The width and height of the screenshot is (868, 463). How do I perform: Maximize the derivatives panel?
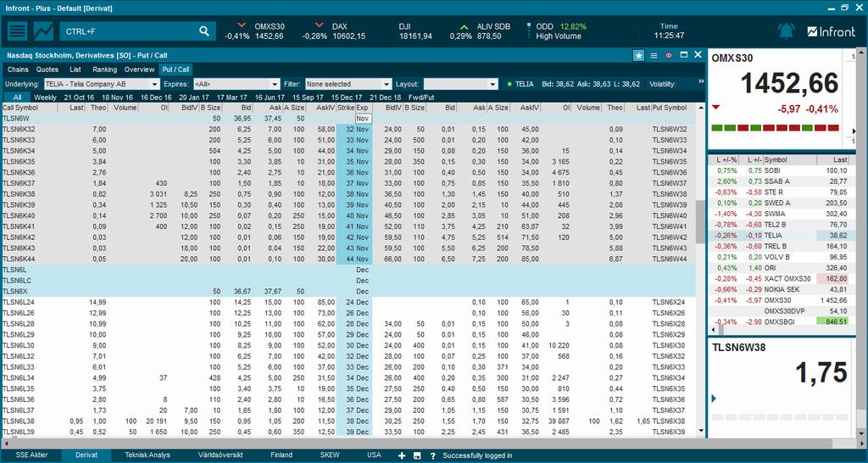click(x=684, y=55)
